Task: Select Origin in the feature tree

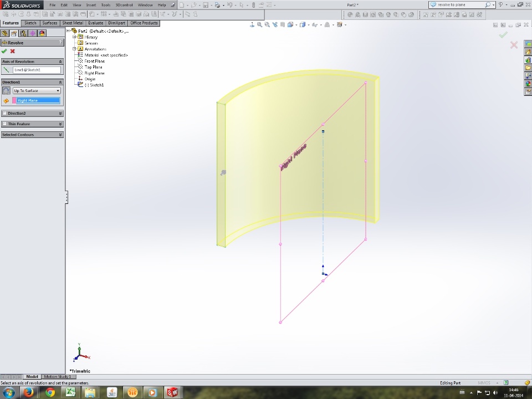Action: (90, 79)
